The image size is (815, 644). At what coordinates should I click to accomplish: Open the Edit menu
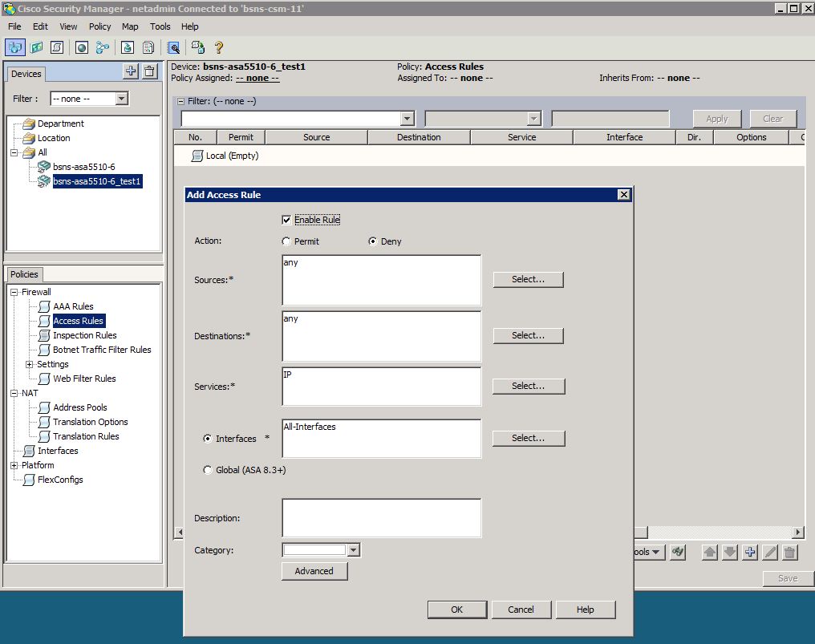coord(40,26)
